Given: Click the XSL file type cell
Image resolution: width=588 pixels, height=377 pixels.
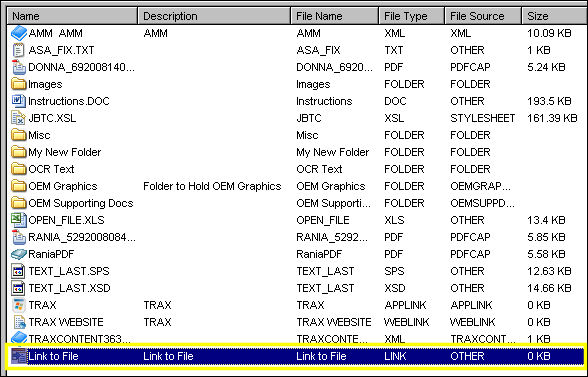Looking at the screenshot, I should (394, 118).
